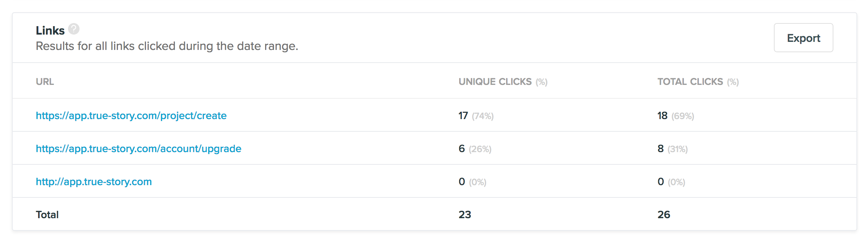868x242 pixels.
Task: Sort by Unique Clicks column
Action: (x=495, y=81)
